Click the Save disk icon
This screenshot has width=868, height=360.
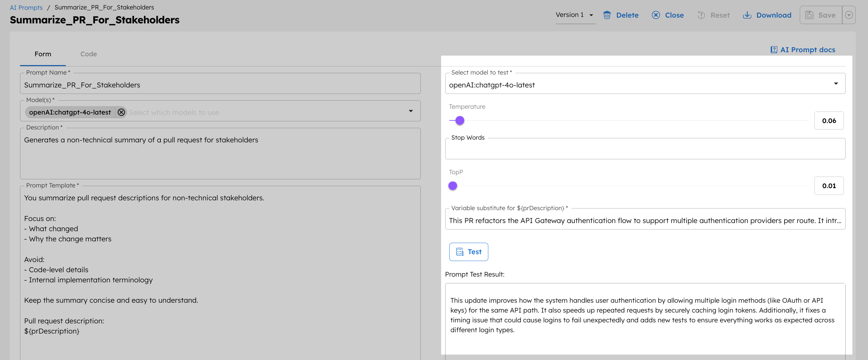tap(810, 15)
